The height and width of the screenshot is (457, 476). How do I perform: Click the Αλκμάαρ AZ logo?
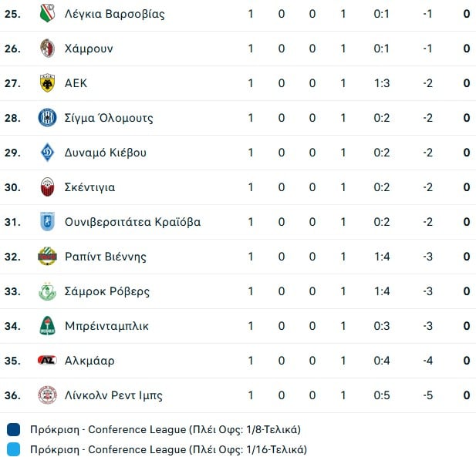(48, 361)
